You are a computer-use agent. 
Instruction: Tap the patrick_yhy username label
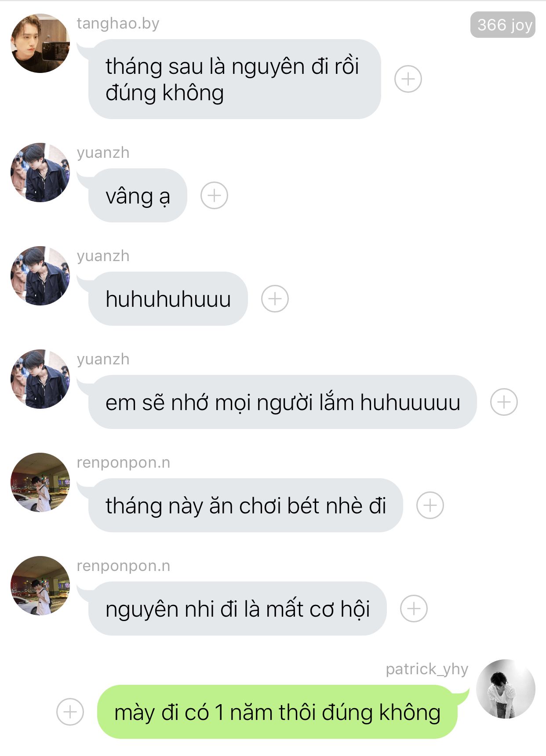(x=427, y=669)
